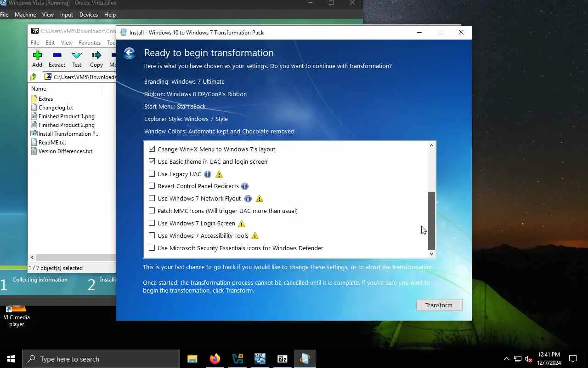Image resolution: width=588 pixels, height=368 pixels.
Task: Enable Revert Control Panel Redirects checkbox
Action: point(152,186)
